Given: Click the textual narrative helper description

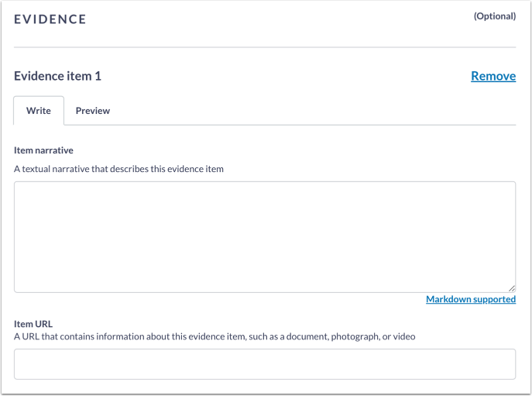Looking at the screenshot, I should coord(118,169).
